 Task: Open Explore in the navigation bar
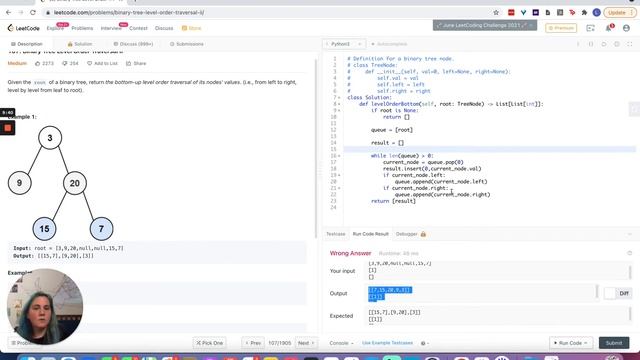pyautogui.click(x=55, y=28)
